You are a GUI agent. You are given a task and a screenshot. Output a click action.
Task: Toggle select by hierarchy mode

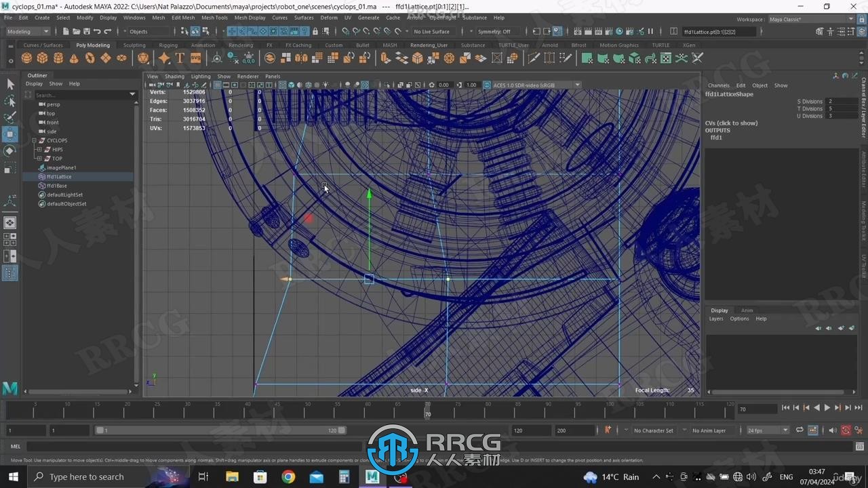pyautogui.click(x=185, y=31)
